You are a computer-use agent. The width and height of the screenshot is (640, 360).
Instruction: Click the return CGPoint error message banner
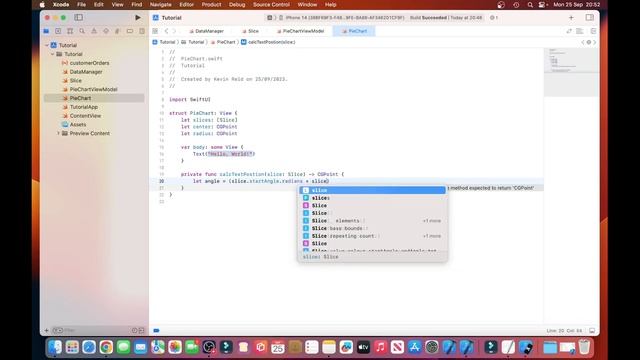click(x=492, y=188)
